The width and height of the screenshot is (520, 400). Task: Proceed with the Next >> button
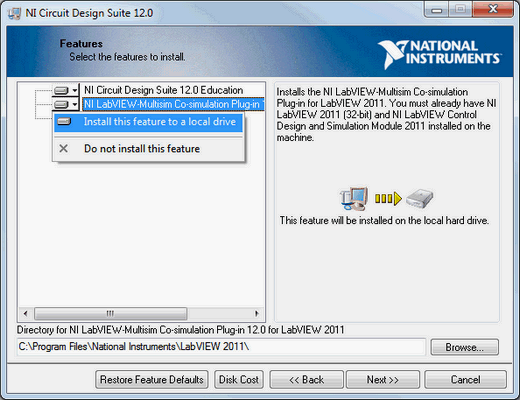[383, 380]
